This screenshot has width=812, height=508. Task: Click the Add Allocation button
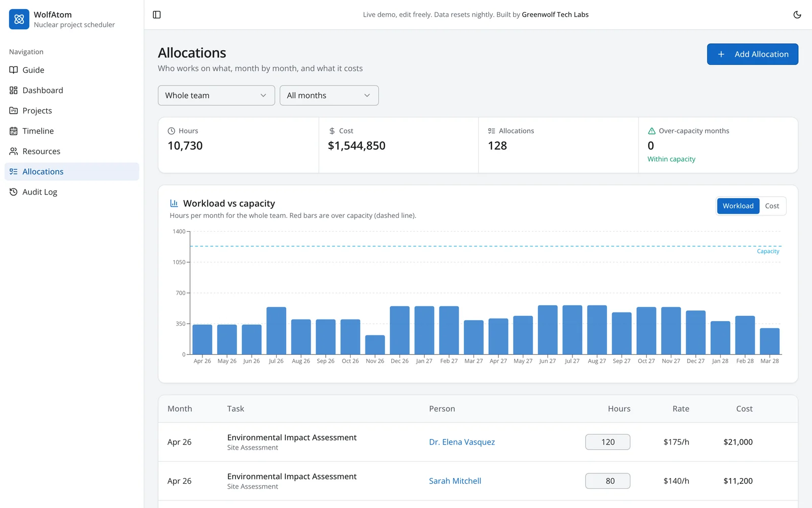[752, 54]
